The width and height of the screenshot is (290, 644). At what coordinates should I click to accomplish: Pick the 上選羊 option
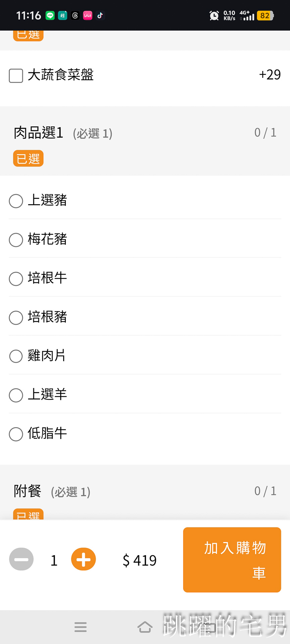tap(16, 395)
